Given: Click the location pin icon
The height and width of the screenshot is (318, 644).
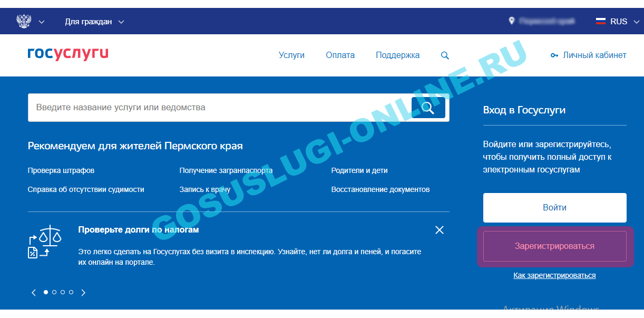Looking at the screenshot, I should (511, 21).
